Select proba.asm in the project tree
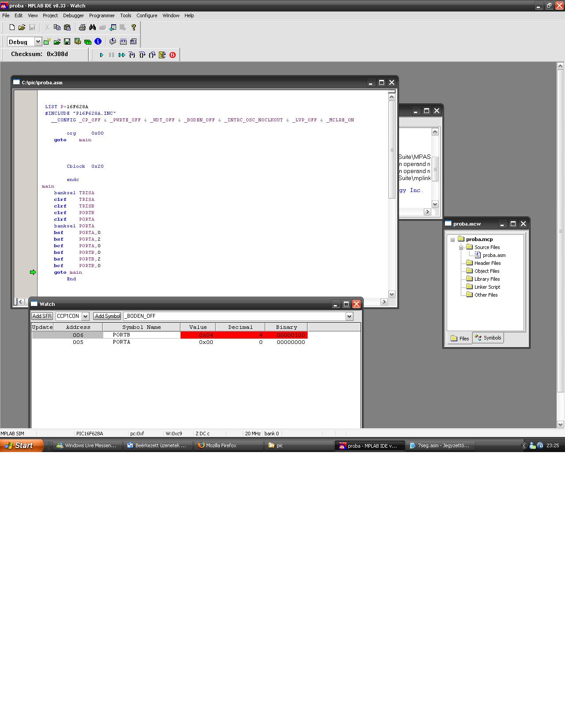Screen dimensions: 565x728 494,255
